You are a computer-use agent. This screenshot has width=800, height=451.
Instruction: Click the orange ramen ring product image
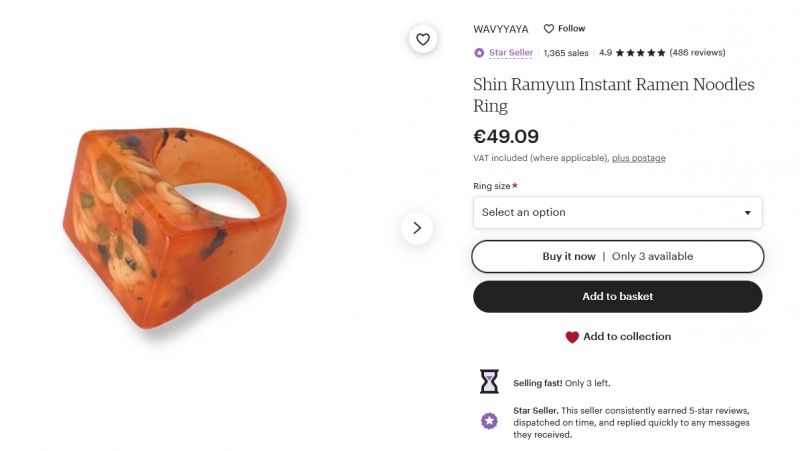pos(174,228)
